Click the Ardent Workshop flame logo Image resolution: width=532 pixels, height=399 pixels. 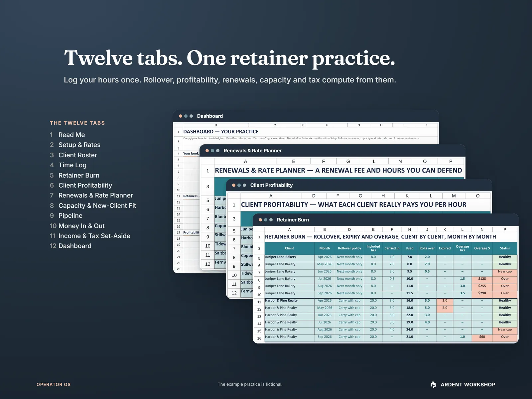click(x=434, y=384)
